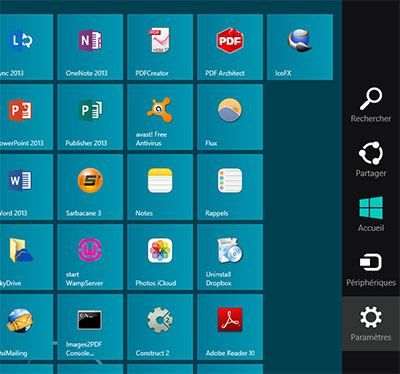400x374 pixels.
Task: Open Construct 2 tile
Action: pos(160,327)
